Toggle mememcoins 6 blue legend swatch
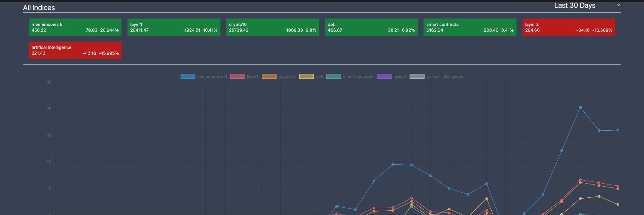Viewport: 644px width, 215px height. point(188,77)
